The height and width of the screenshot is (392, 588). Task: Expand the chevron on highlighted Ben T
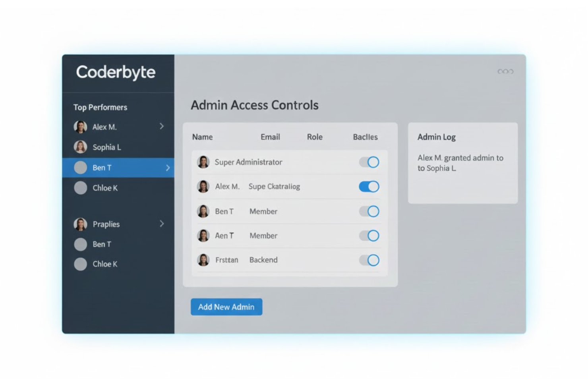pos(168,168)
